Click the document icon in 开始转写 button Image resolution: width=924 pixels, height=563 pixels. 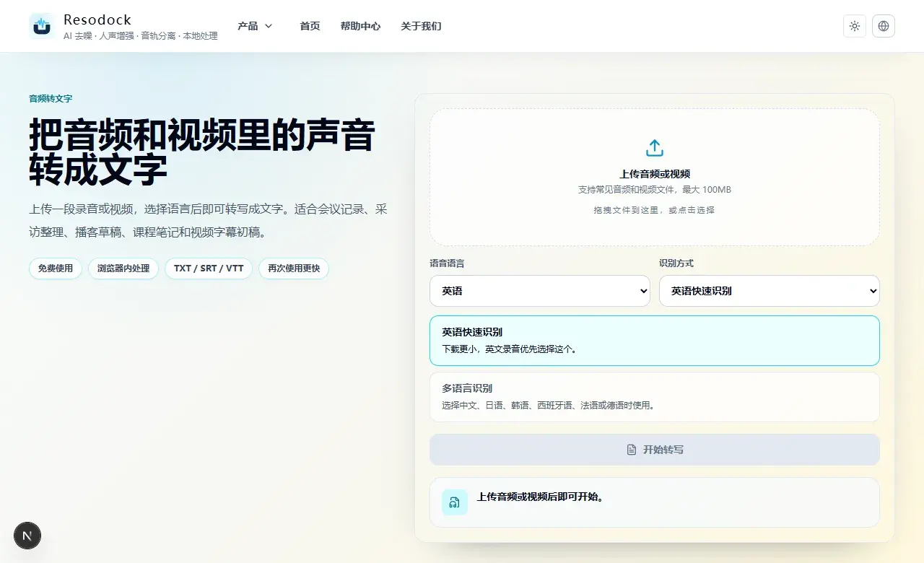632,450
